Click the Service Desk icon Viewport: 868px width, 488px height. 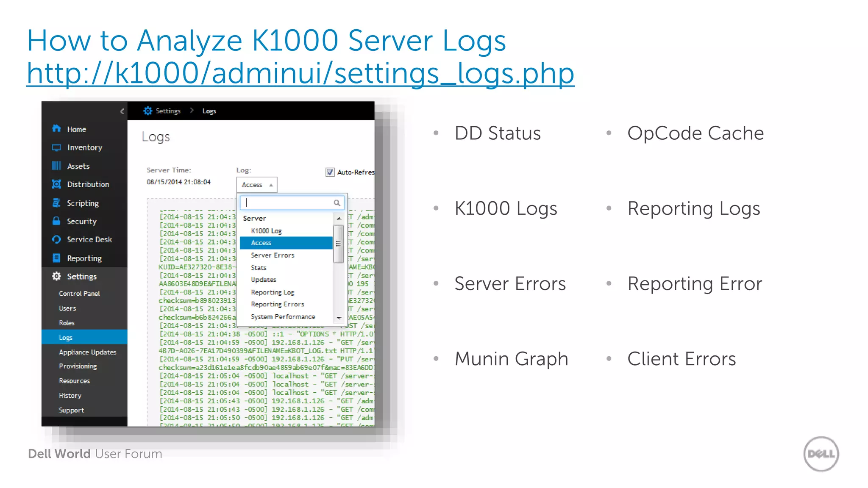[56, 239]
